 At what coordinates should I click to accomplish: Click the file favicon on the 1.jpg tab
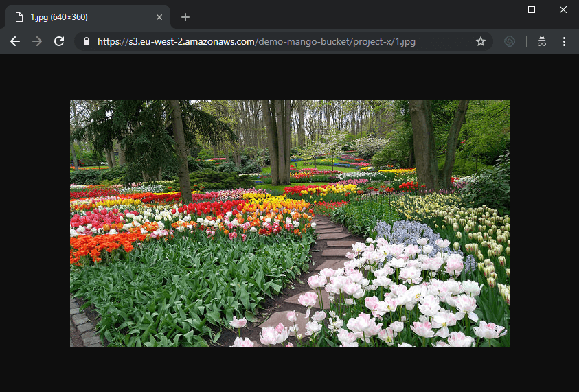(19, 17)
